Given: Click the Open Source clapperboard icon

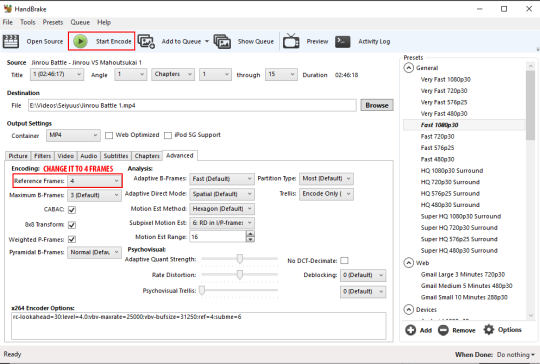Looking at the screenshot, I should click(11, 41).
